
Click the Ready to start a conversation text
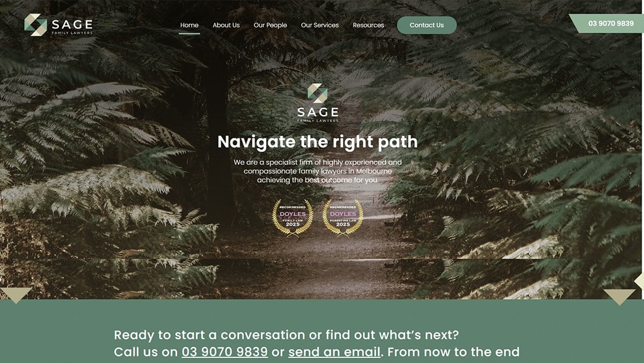pyautogui.click(x=286, y=335)
